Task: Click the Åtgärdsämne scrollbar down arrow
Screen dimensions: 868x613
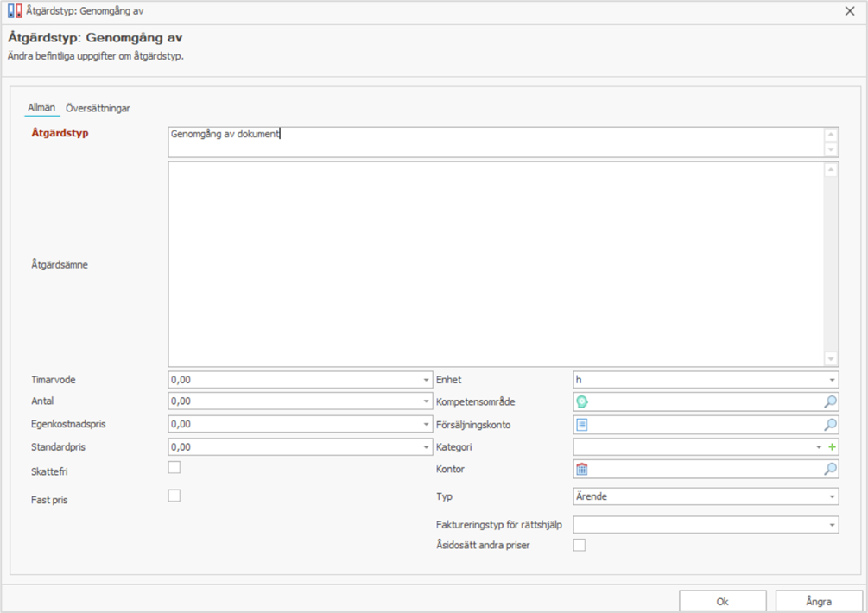Action: pyautogui.click(x=831, y=358)
